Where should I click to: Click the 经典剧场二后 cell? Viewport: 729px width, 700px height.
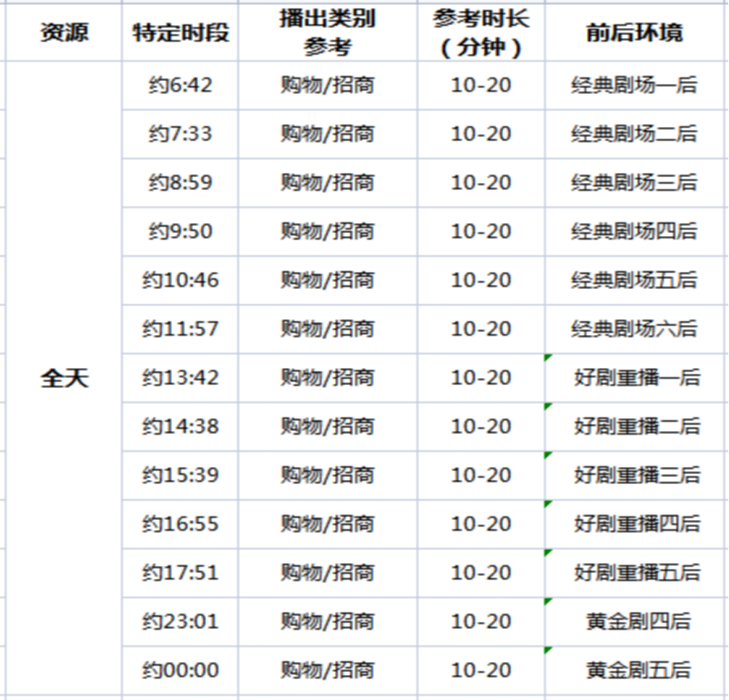point(634,134)
